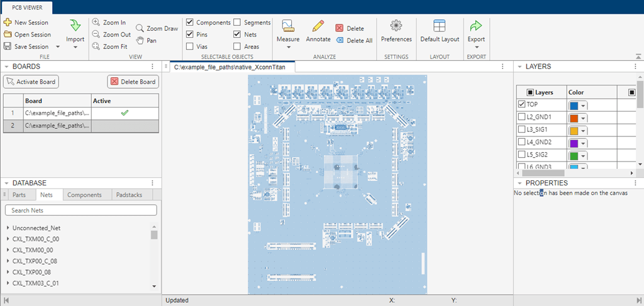Switch to the Components database tab

click(x=84, y=195)
